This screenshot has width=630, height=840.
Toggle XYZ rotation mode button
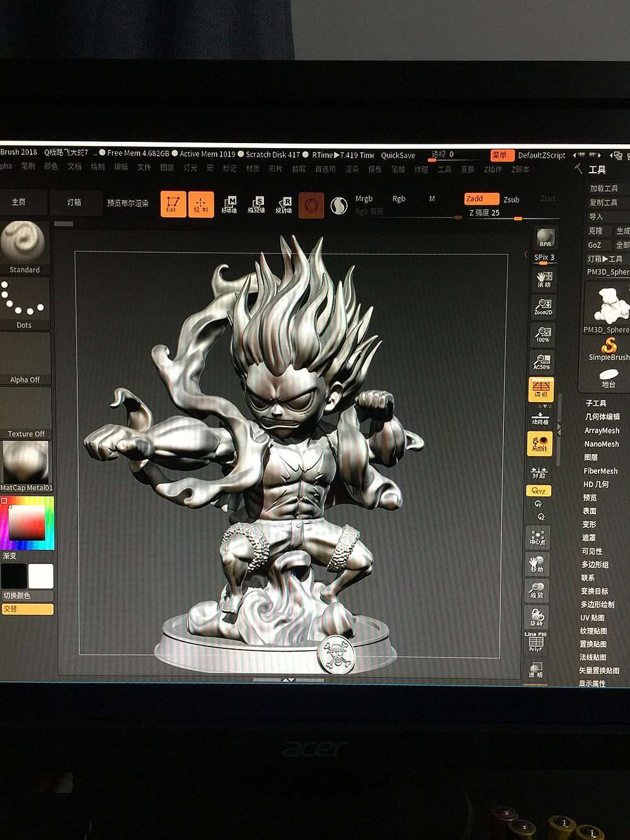tap(539, 491)
